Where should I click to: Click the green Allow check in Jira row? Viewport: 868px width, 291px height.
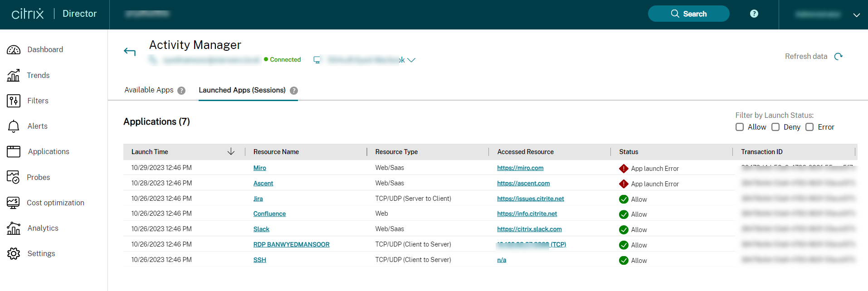coord(624,199)
